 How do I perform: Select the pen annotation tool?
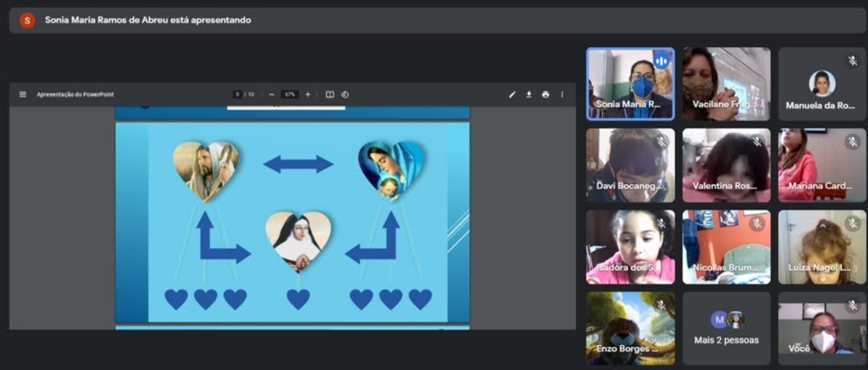(512, 94)
